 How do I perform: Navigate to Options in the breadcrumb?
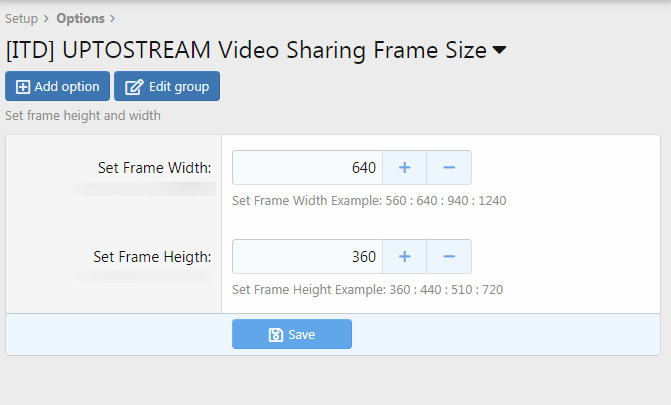(80, 18)
